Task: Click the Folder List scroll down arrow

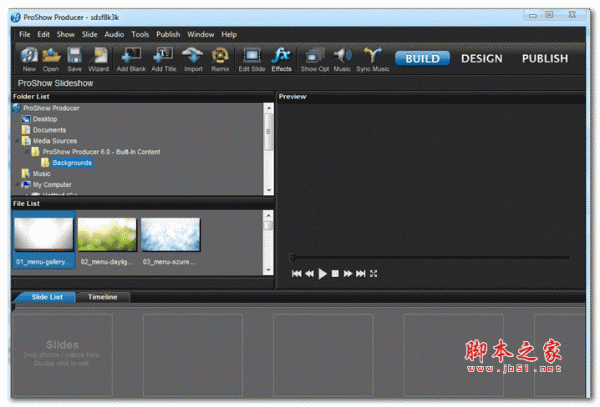Action: click(x=269, y=190)
